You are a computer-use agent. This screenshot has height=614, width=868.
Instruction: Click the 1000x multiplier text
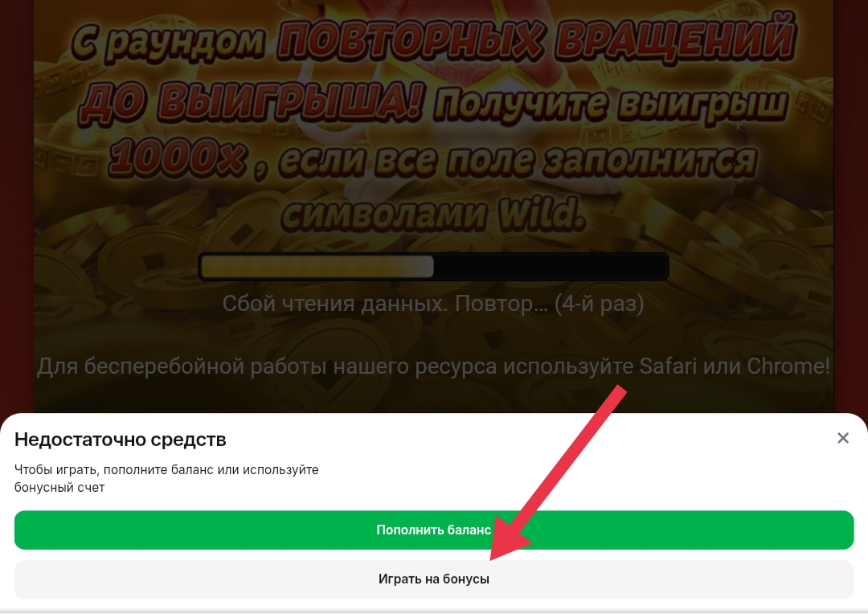coord(178,157)
